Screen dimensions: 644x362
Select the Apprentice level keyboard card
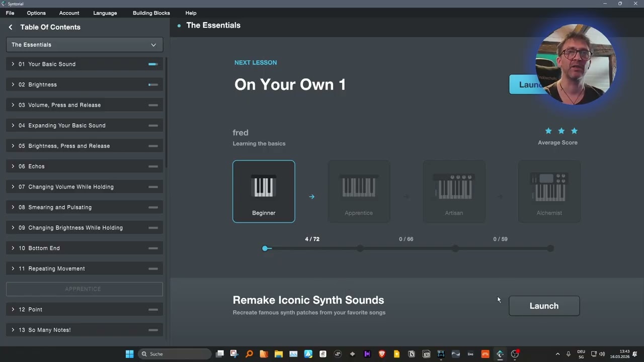[359, 192]
